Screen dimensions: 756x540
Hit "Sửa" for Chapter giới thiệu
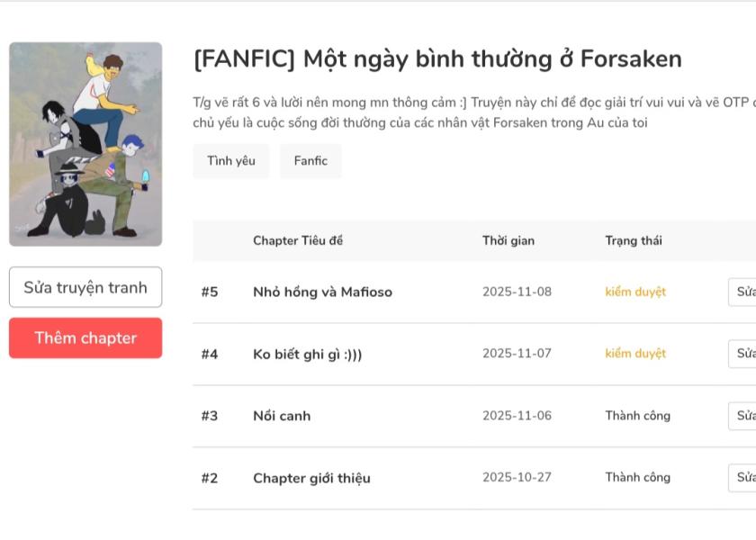click(x=744, y=478)
